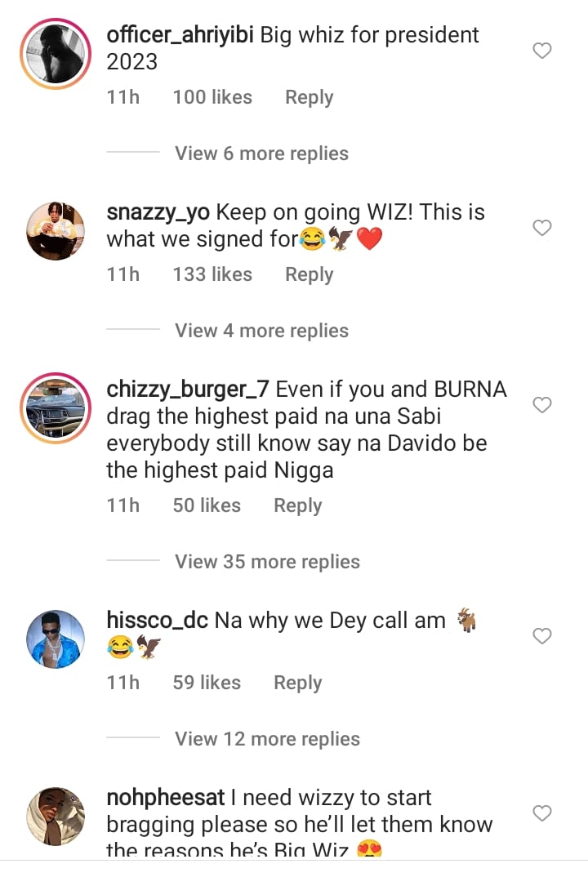The height and width of the screenshot is (877, 588).
Task: Expand View 12 more replies
Action: pyautogui.click(x=267, y=739)
